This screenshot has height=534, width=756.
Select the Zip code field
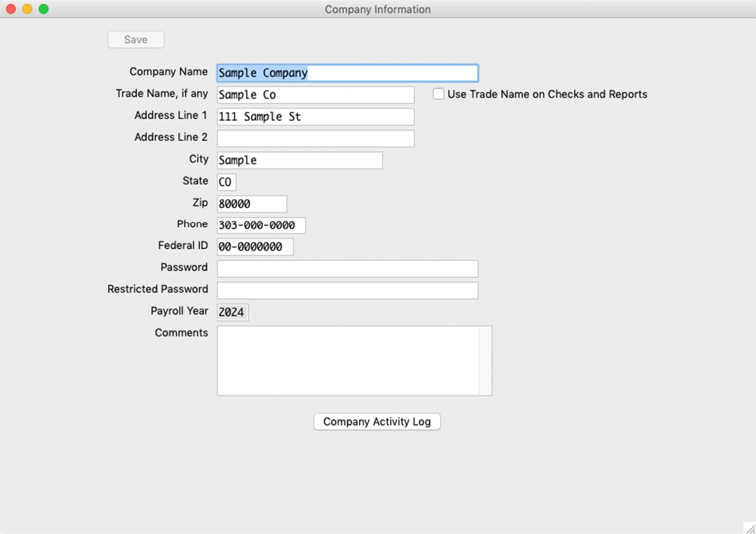[x=251, y=203]
